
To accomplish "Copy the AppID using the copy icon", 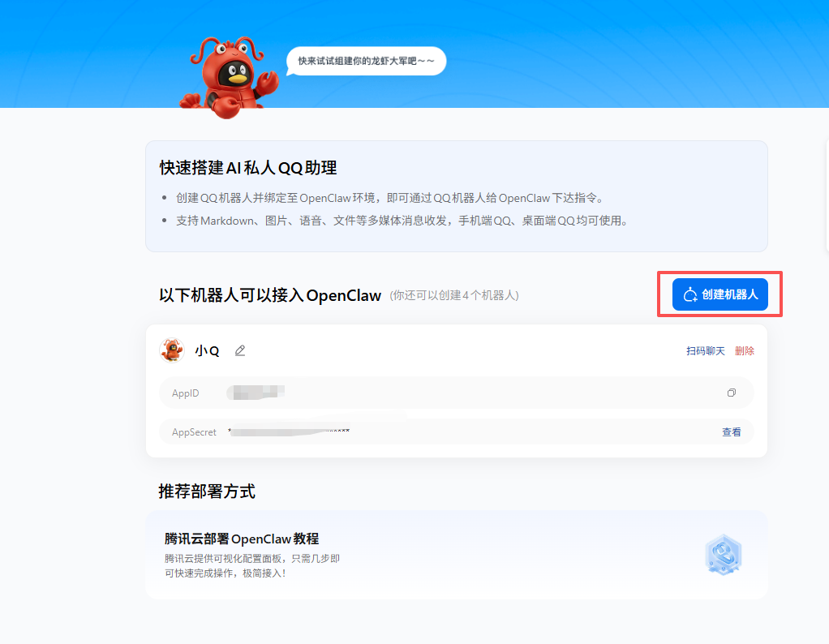I will tap(731, 393).
